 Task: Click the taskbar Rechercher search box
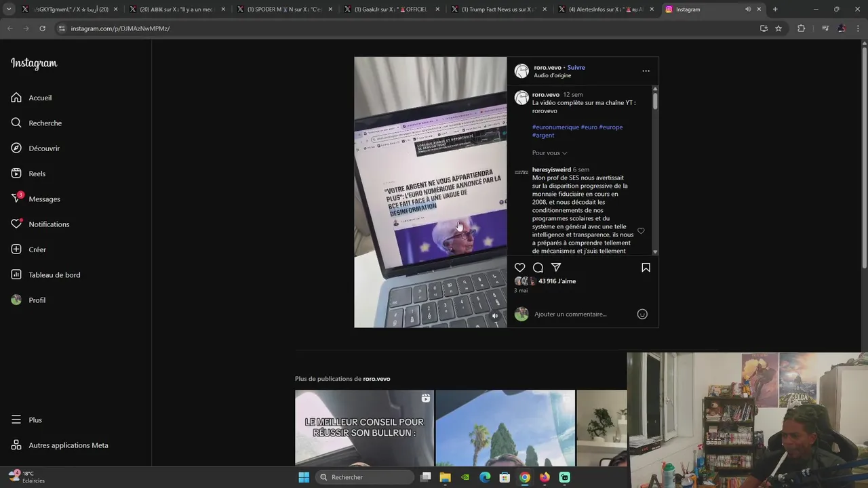point(366,477)
